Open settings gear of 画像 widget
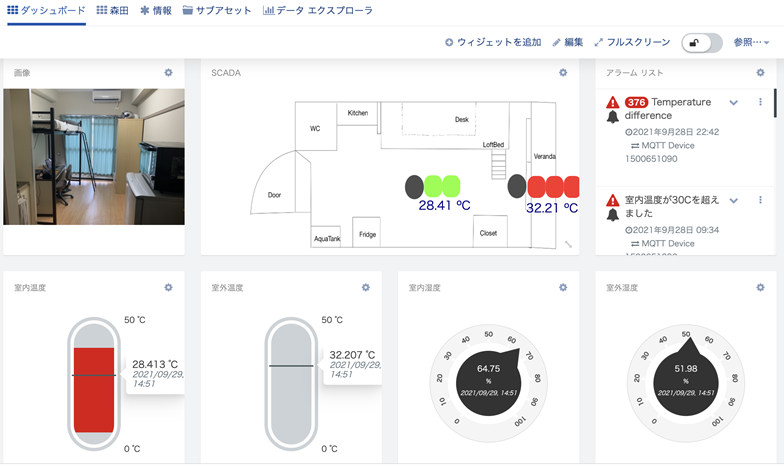The height and width of the screenshot is (466, 784). 168,72
